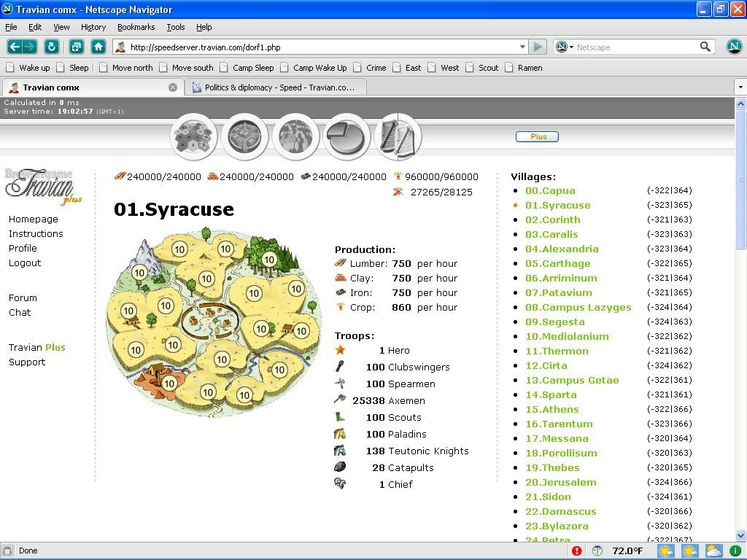The width and height of the screenshot is (747, 560).
Task: Open a new tab with toolbar icon
Action: (76, 47)
